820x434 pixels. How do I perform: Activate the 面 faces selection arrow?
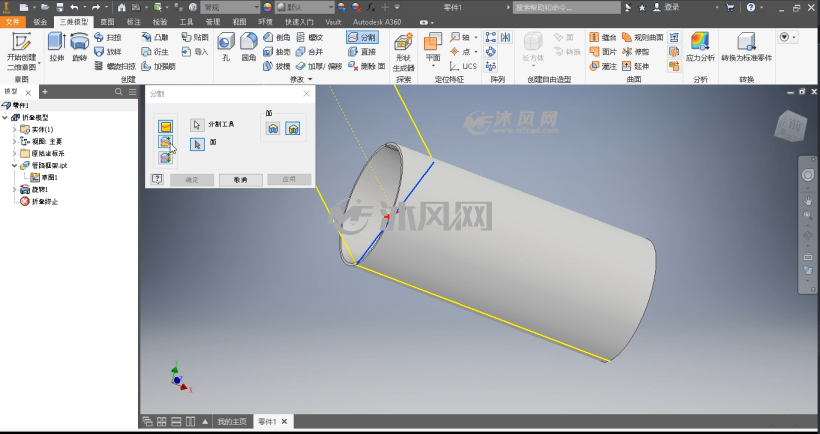pyautogui.click(x=197, y=144)
